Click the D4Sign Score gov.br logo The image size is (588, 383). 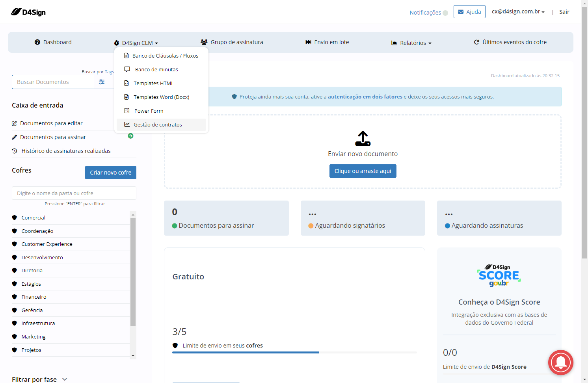coord(499,275)
